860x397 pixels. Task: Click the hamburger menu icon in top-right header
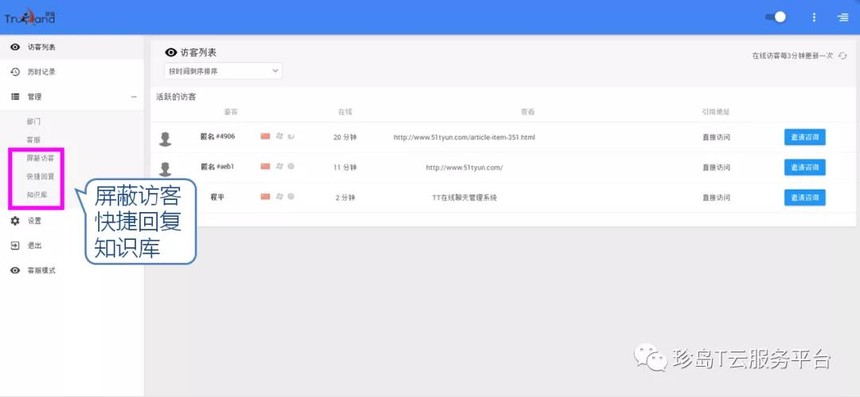pos(843,18)
